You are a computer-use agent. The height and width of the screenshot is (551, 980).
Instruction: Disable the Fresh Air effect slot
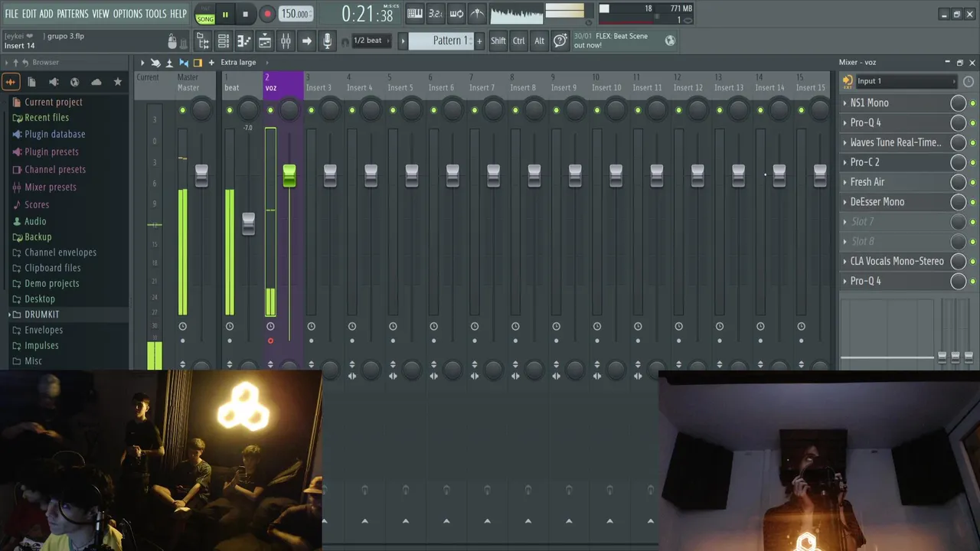click(973, 182)
